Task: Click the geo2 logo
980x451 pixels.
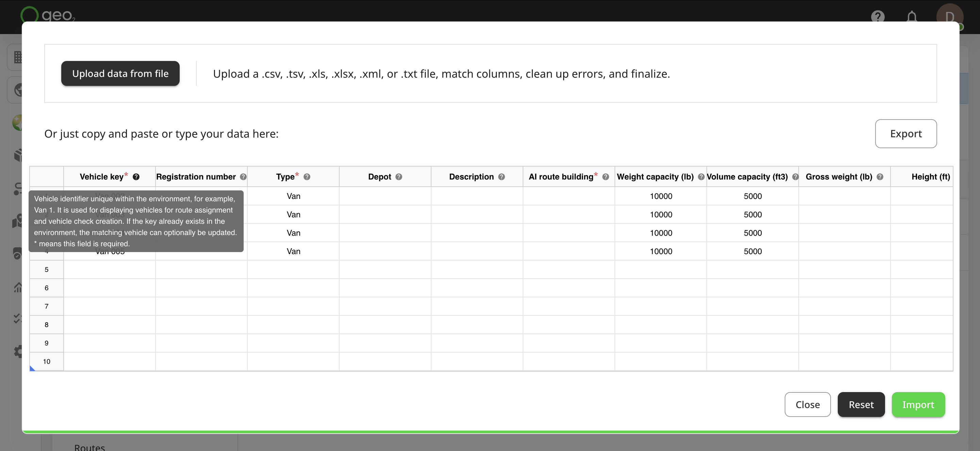Action: (48, 14)
